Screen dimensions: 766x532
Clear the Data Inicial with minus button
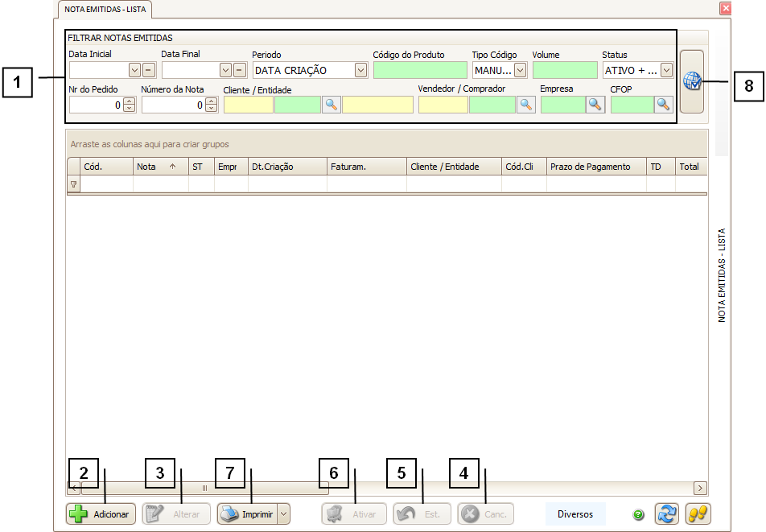coord(149,70)
